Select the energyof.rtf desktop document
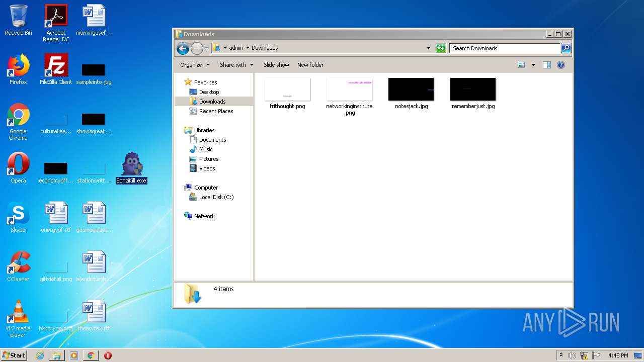 pos(56,217)
